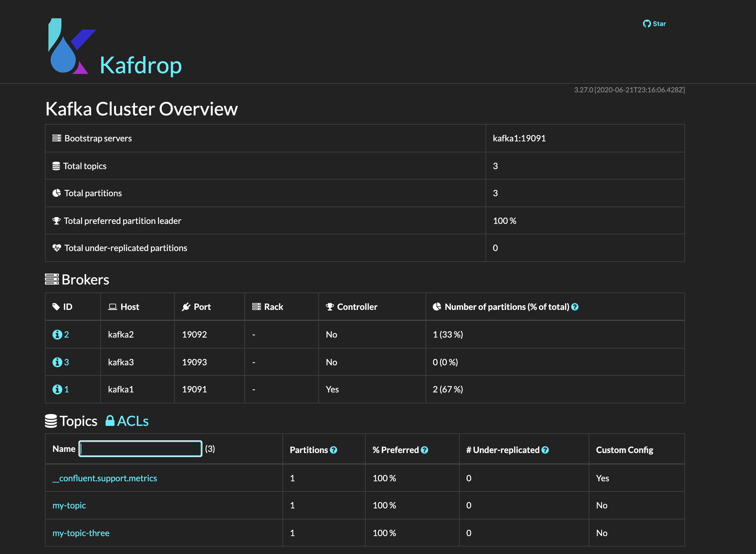The width and height of the screenshot is (756, 554).
Task: Open the my-topic-three topic
Action: pyautogui.click(x=81, y=533)
